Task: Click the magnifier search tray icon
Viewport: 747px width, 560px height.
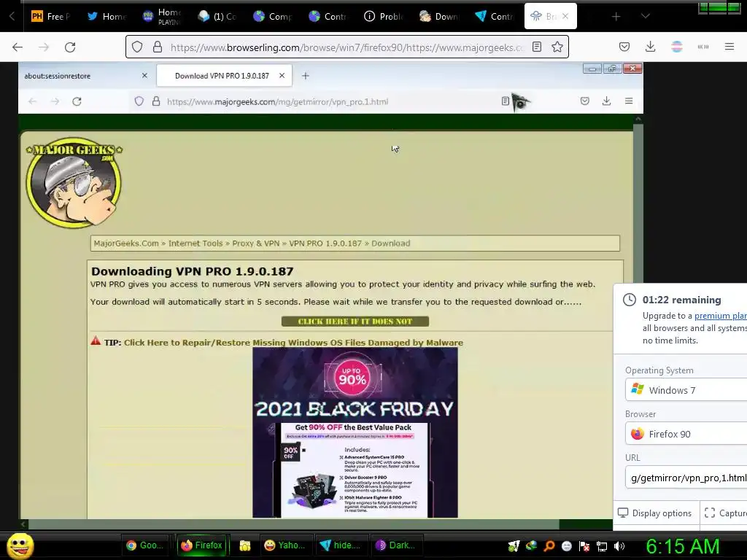Action: click(x=549, y=546)
